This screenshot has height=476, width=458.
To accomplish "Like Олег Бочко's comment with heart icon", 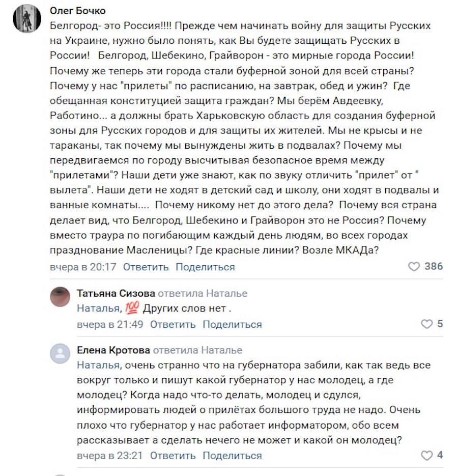I will pos(414,266).
